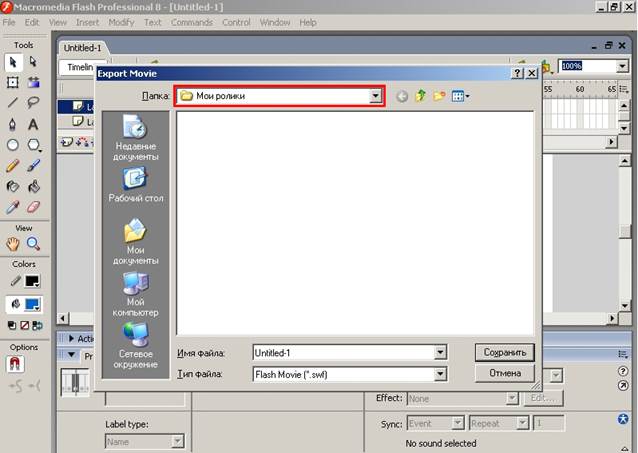Open Сетевое окружение in places bar

tap(135, 346)
